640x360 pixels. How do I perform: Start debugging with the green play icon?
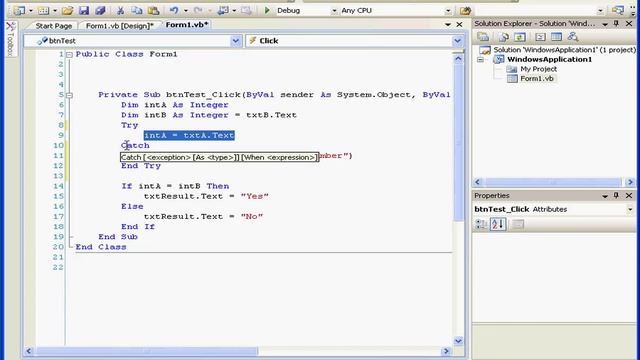pyautogui.click(x=267, y=10)
